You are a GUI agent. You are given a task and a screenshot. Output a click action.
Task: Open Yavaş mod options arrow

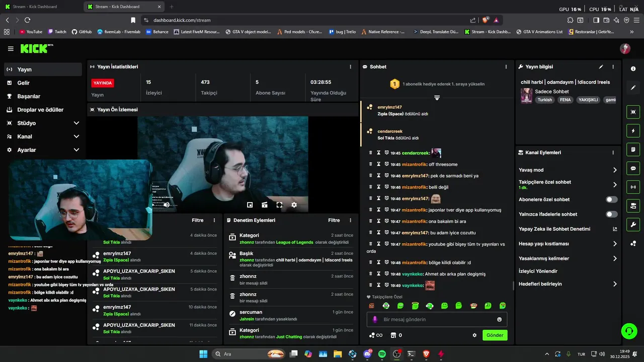615,170
